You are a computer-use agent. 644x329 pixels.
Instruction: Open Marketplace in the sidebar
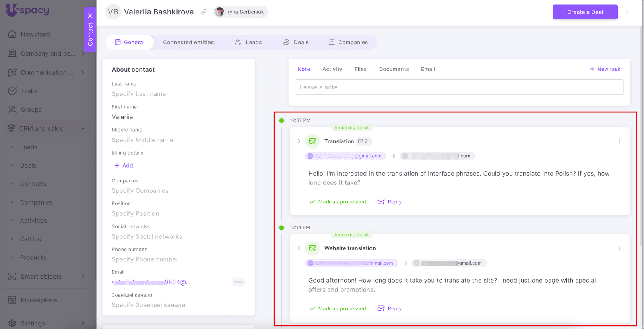point(39,300)
